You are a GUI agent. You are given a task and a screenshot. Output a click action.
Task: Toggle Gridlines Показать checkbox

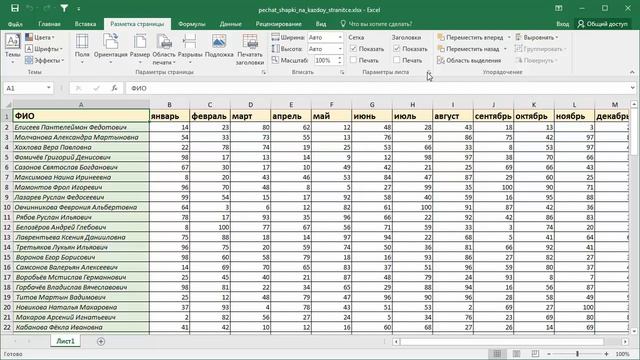353,49
